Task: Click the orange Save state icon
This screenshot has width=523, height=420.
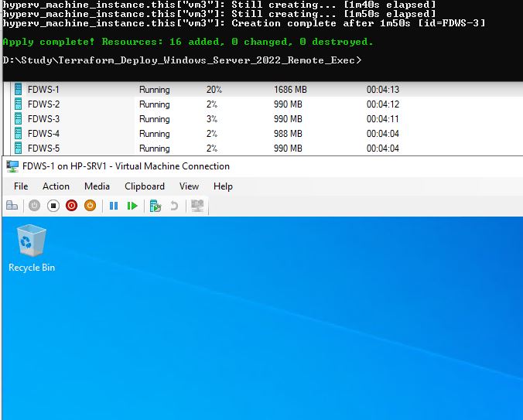Action: [x=90, y=206]
